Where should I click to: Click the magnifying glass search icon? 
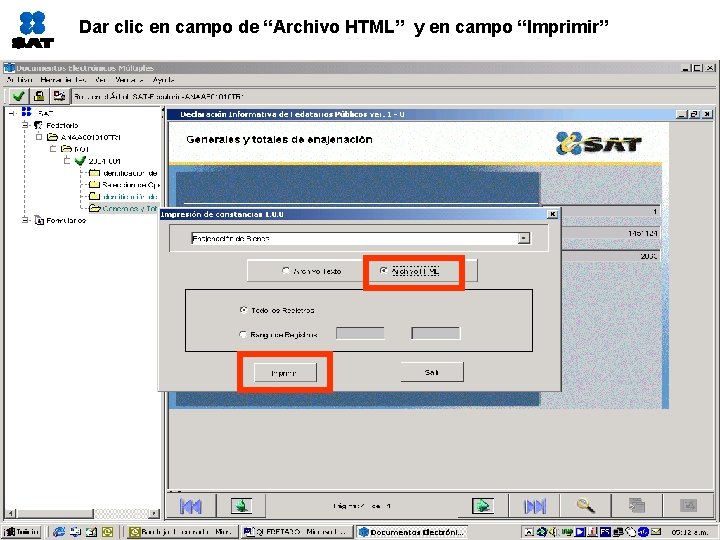coord(586,506)
